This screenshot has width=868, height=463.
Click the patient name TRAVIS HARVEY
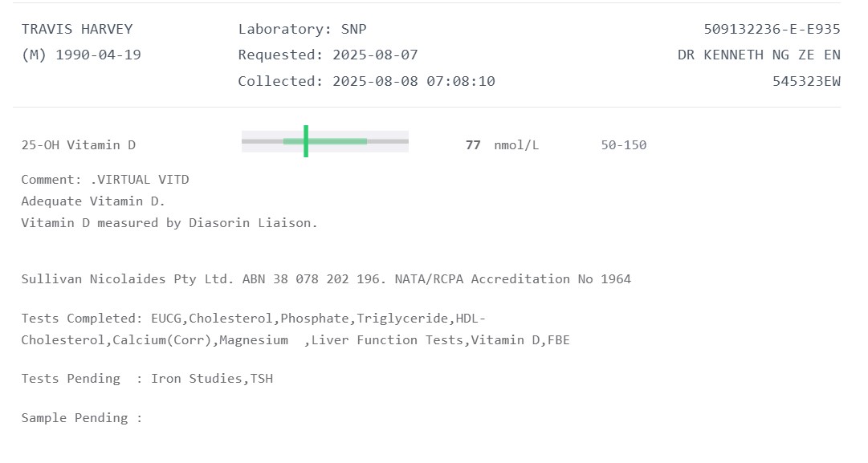(77, 29)
